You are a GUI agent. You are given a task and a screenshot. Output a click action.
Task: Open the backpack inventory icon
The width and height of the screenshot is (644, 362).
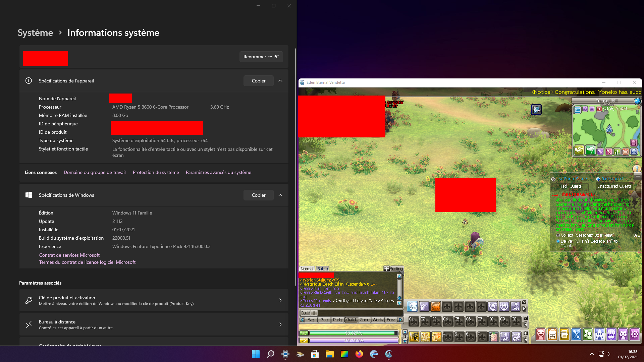[x=552, y=334]
